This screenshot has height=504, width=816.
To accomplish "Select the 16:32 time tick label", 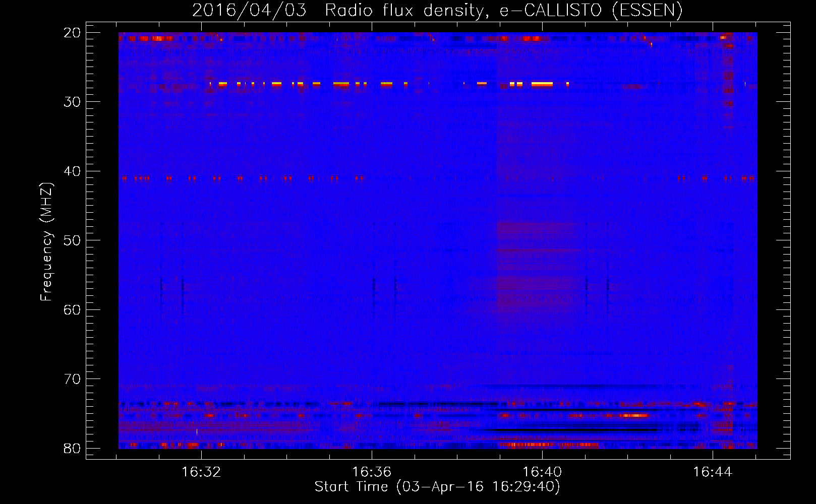I will click(201, 472).
